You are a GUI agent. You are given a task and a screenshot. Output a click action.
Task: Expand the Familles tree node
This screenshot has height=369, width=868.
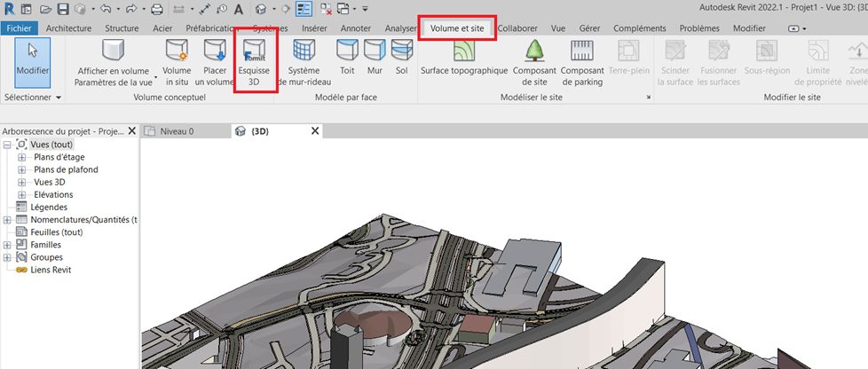[8, 245]
